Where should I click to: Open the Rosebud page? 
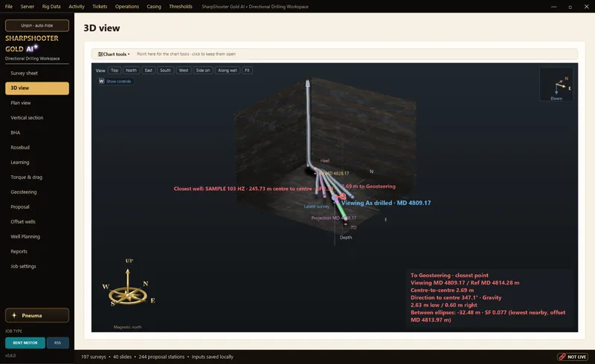(37, 147)
